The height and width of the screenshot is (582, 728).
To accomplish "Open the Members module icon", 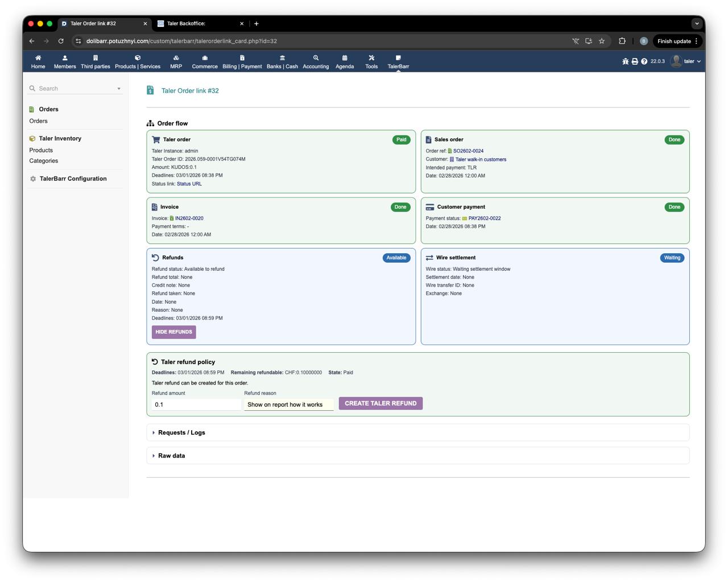I will (x=65, y=58).
